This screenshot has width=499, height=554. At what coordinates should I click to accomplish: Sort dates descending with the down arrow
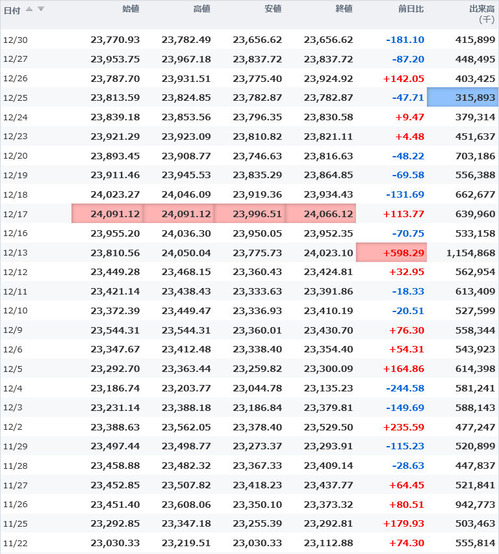(41, 9)
